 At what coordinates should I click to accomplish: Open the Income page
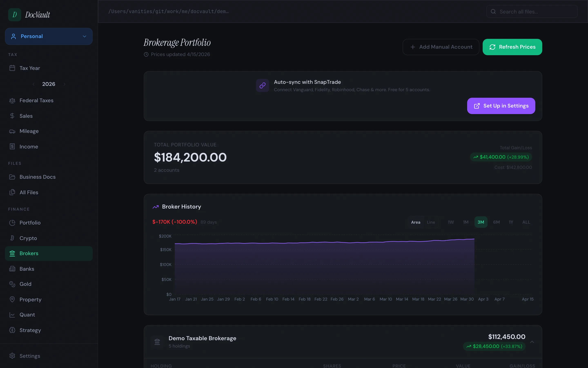49,147
